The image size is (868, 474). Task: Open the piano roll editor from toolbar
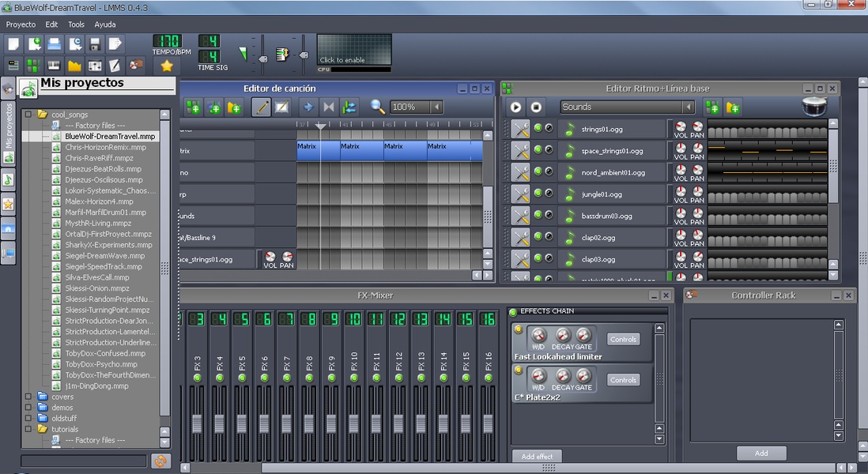(x=54, y=66)
